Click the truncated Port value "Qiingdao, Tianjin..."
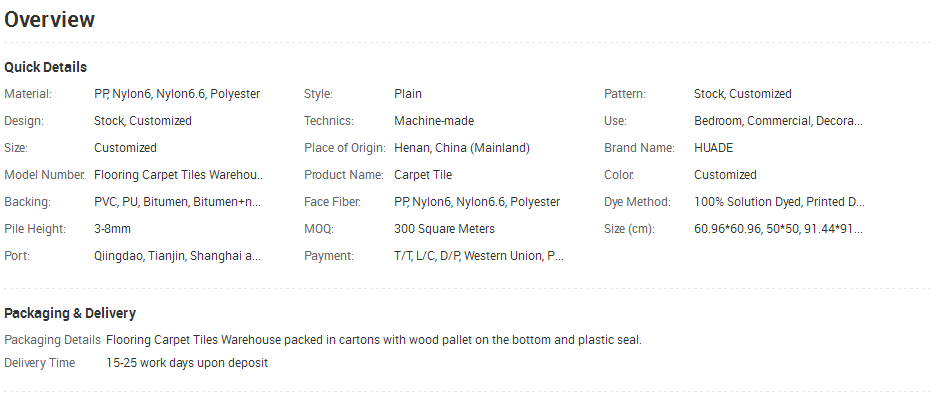Screen dimensions: 936x402 click(x=177, y=256)
